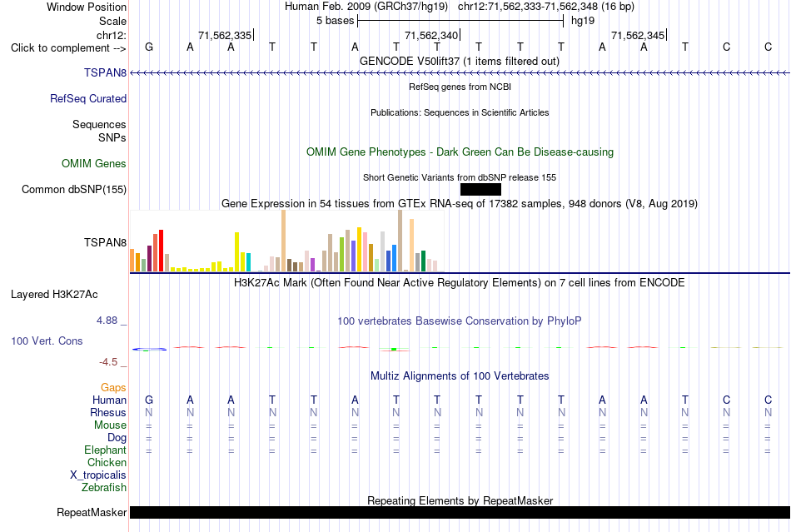
Task: Click the cyan bar in GTEx expression chart
Action: click(x=248, y=262)
